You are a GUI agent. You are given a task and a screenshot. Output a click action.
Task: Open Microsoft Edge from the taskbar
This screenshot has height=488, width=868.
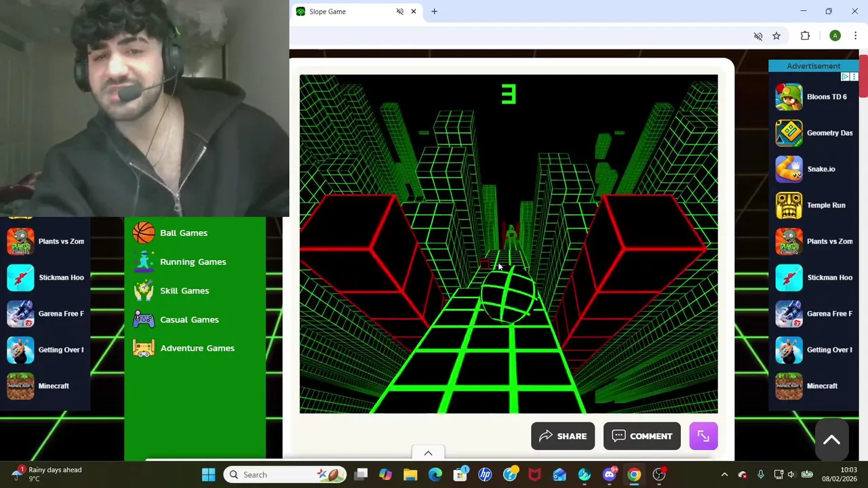[x=435, y=474]
